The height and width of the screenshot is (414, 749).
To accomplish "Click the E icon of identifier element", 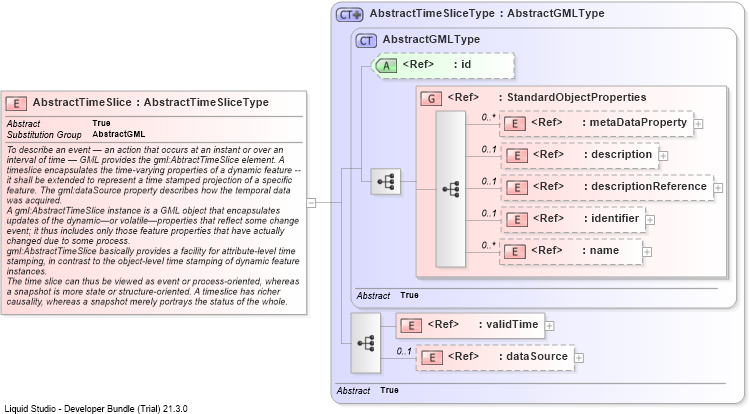I will 516,220.
